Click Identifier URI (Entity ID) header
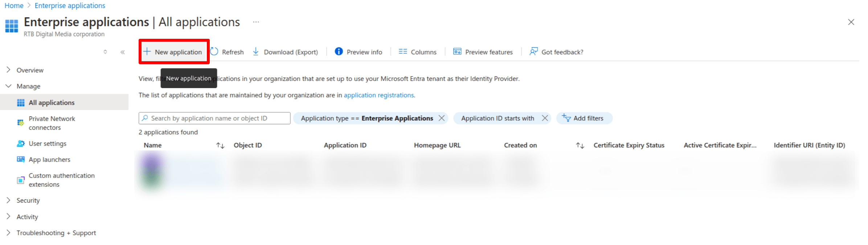Screen dimensions: 868x245 tap(809, 145)
